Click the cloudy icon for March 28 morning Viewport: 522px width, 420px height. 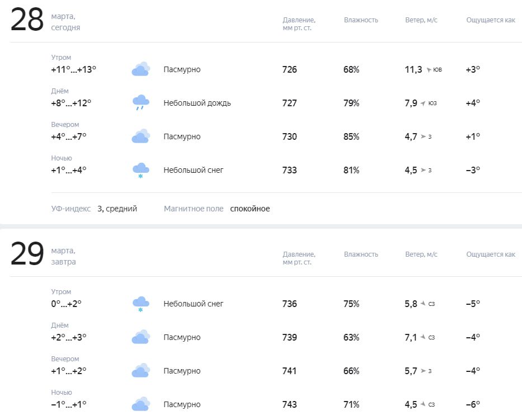[140, 69]
